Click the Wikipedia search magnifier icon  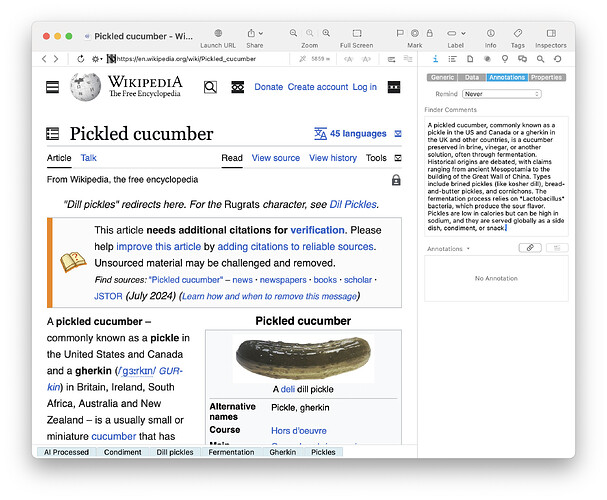(210, 87)
